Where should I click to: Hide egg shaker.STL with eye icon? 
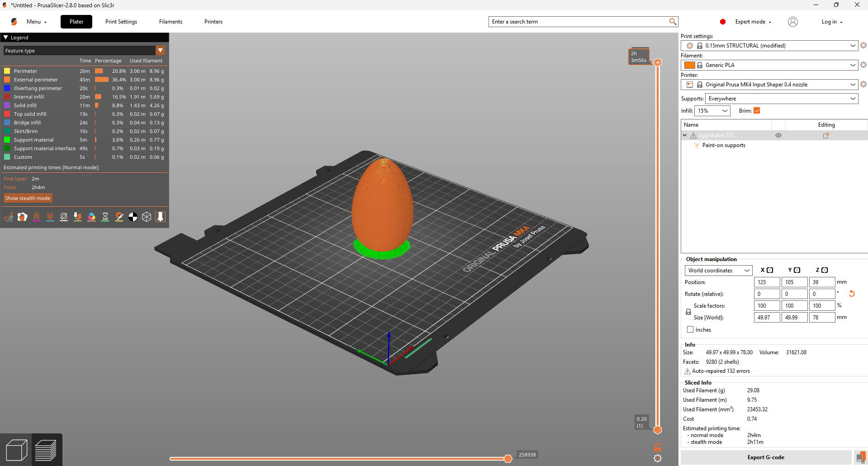pos(778,135)
